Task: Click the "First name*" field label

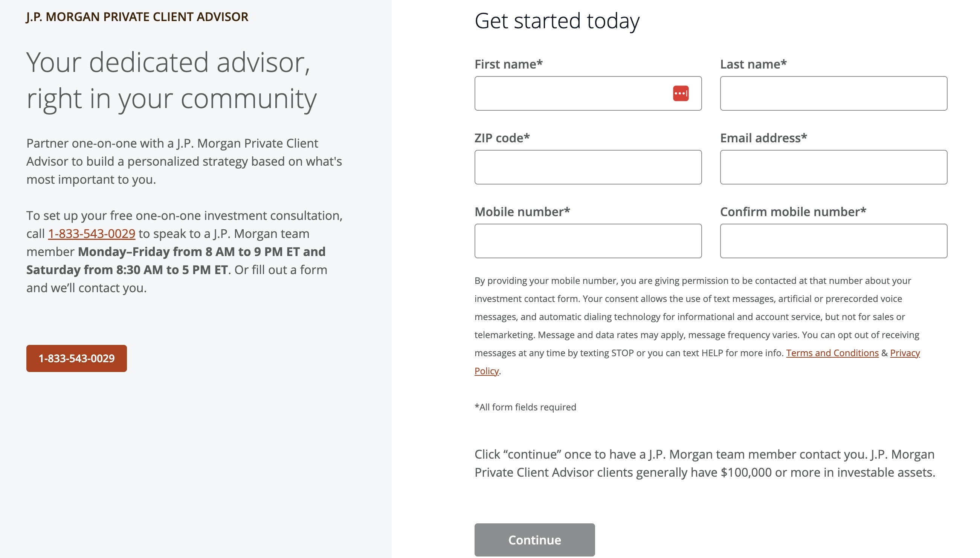Action: pos(508,64)
